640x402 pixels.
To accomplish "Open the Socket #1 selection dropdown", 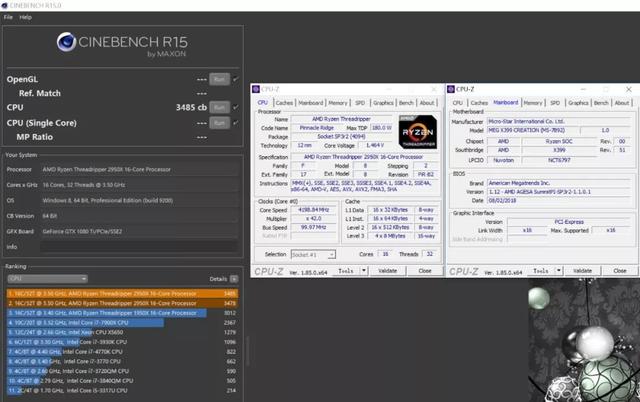I will (313, 255).
